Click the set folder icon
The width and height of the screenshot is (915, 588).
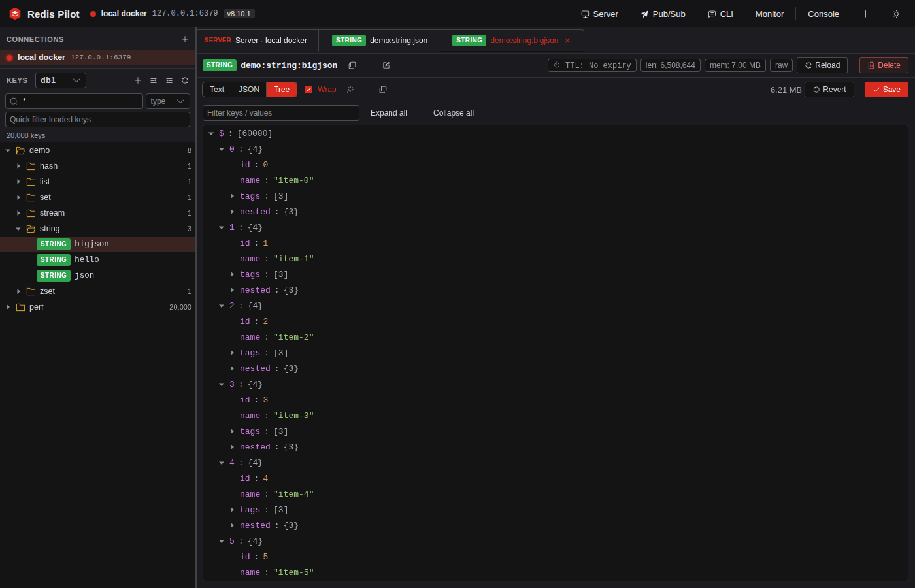31,197
